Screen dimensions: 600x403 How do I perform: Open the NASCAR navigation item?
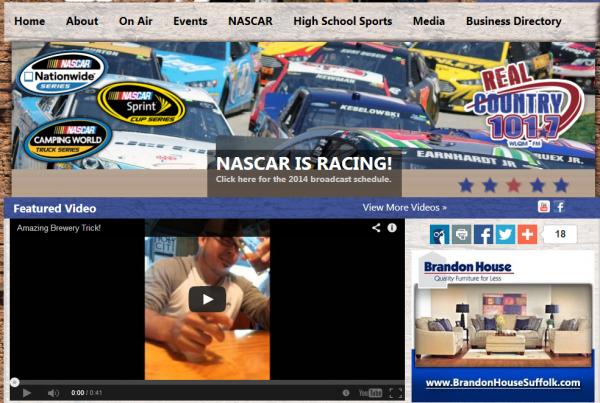click(250, 21)
